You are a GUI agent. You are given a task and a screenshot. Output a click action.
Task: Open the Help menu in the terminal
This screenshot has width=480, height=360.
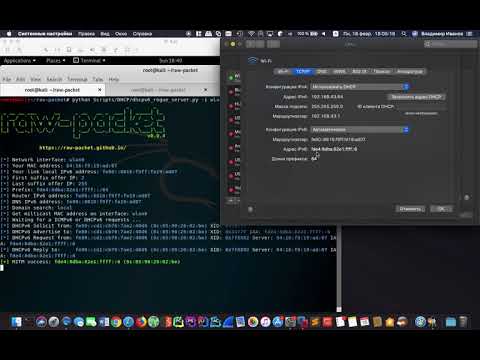[114, 79]
